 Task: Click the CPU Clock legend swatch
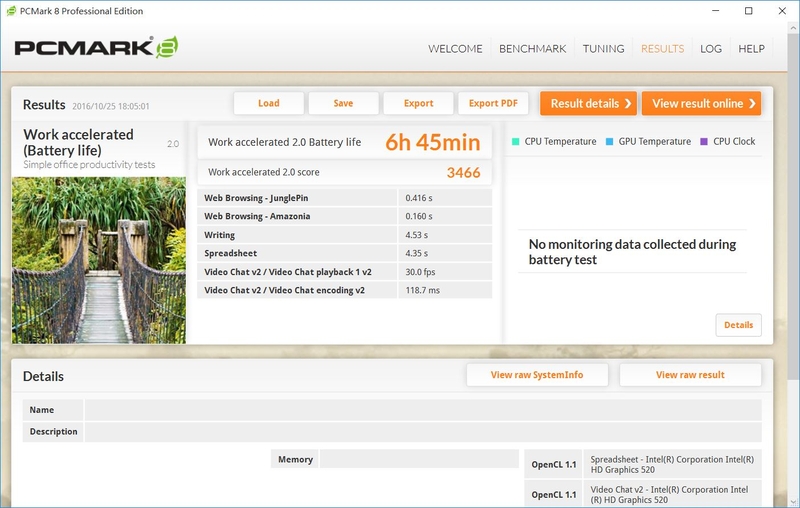[704, 141]
